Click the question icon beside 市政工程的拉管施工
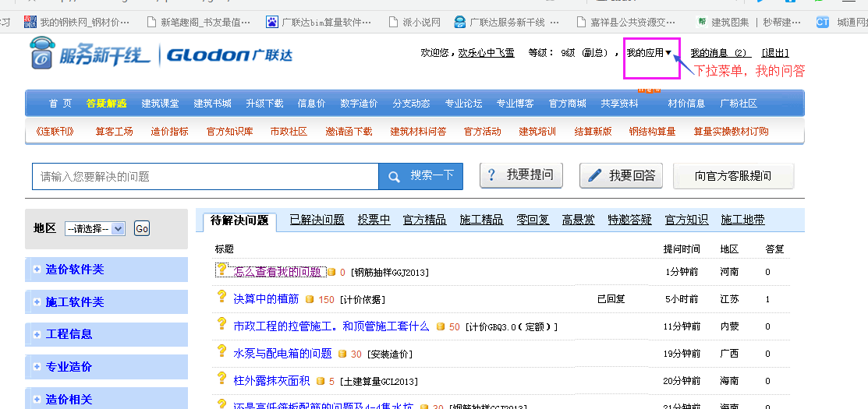The width and height of the screenshot is (868, 409). 222,324
